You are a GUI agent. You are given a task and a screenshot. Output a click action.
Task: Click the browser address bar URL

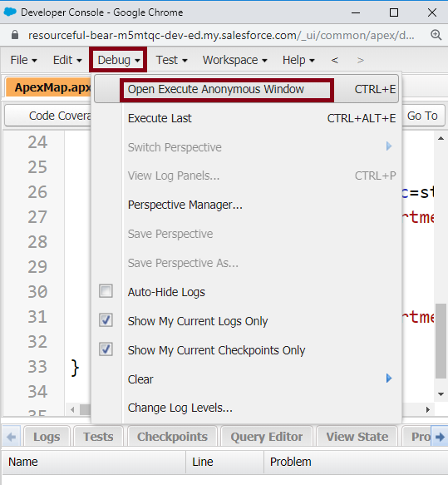pos(221,35)
